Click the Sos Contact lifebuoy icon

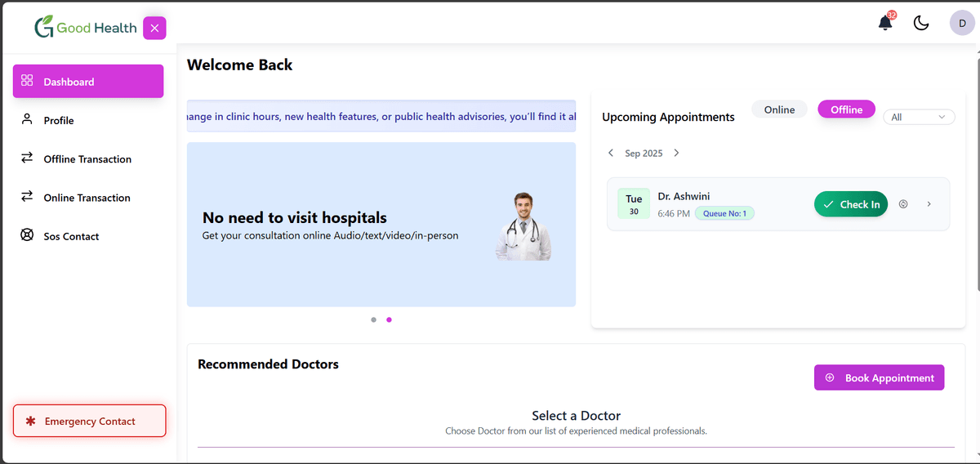pyautogui.click(x=27, y=235)
